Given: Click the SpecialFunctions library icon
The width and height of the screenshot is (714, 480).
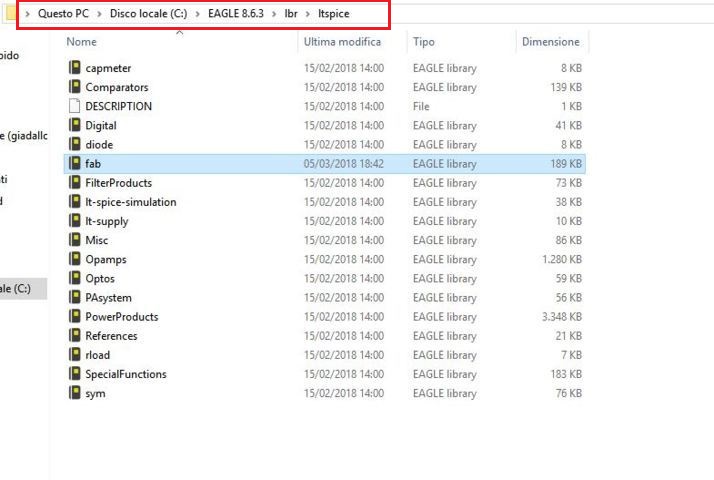Looking at the screenshot, I should [x=75, y=373].
